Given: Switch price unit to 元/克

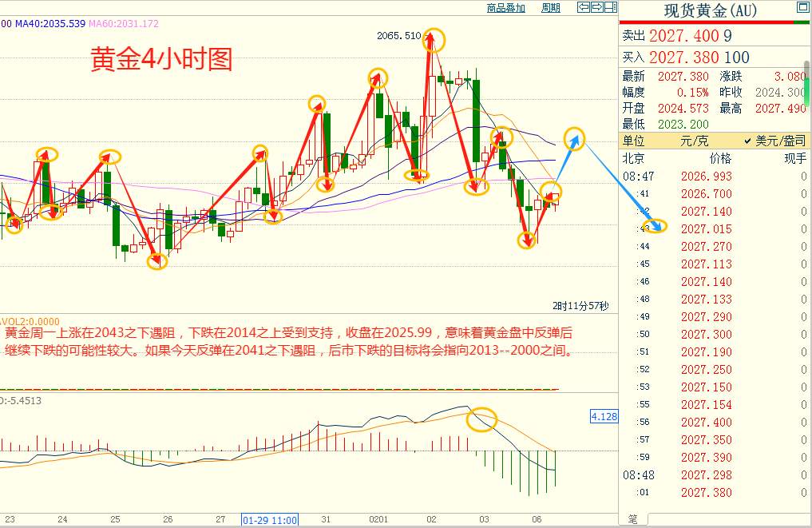Looking at the screenshot, I should point(694,141).
